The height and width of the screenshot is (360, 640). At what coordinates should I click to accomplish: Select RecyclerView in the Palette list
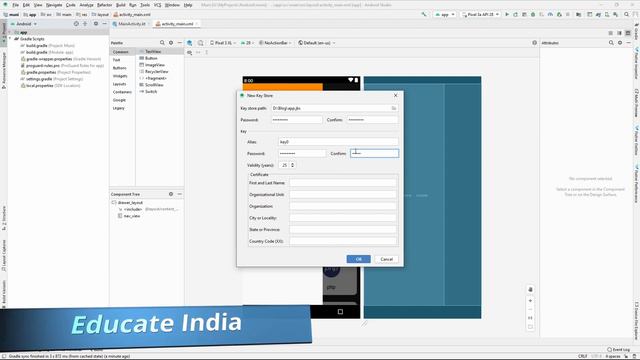click(x=156, y=71)
